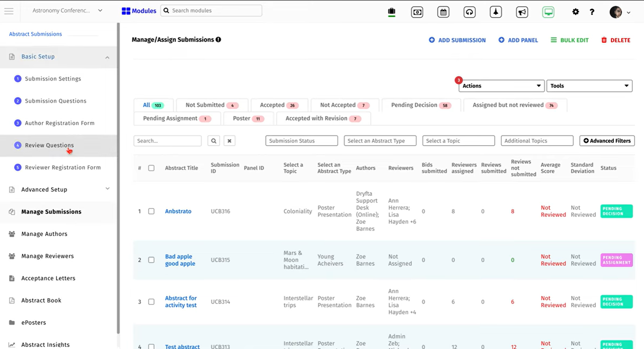The width and height of the screenshot is (644, 349).
Task: Toggle the select-all checkbox in table header
Action: 151,168
